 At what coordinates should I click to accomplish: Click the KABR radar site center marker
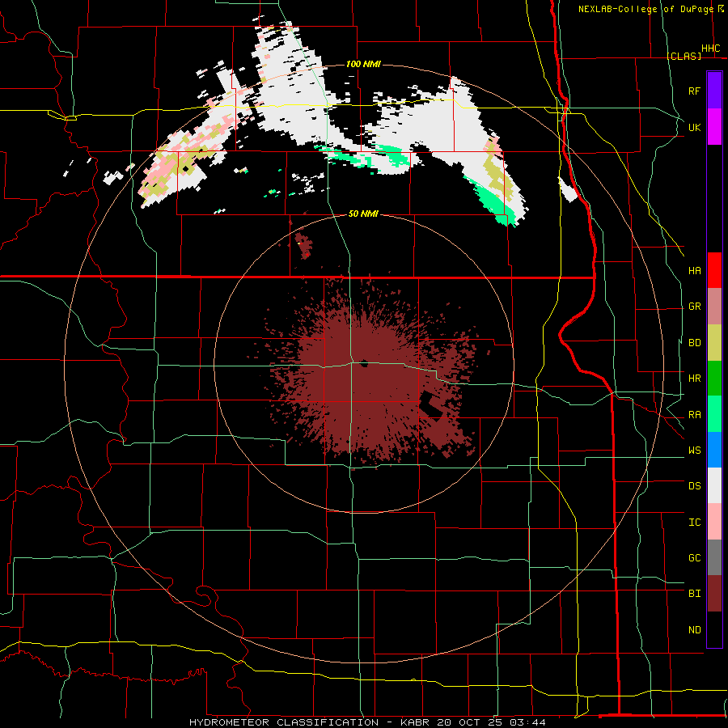tap(364, 363)
